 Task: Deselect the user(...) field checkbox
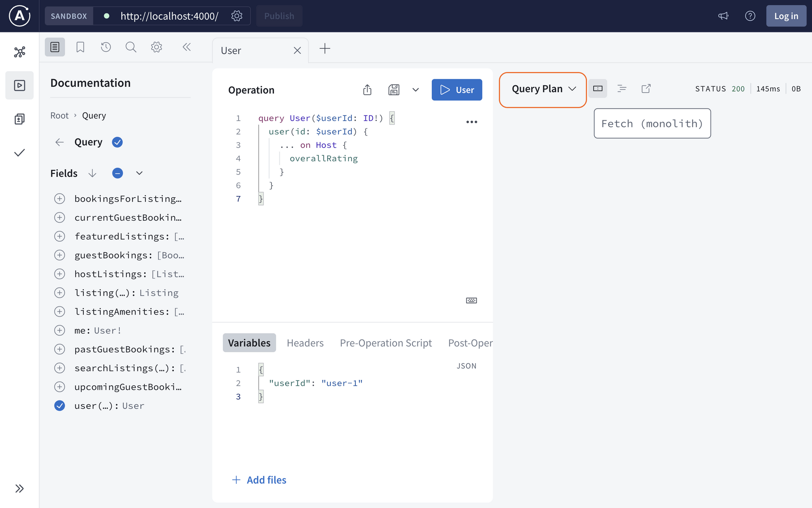coord(60,406)
